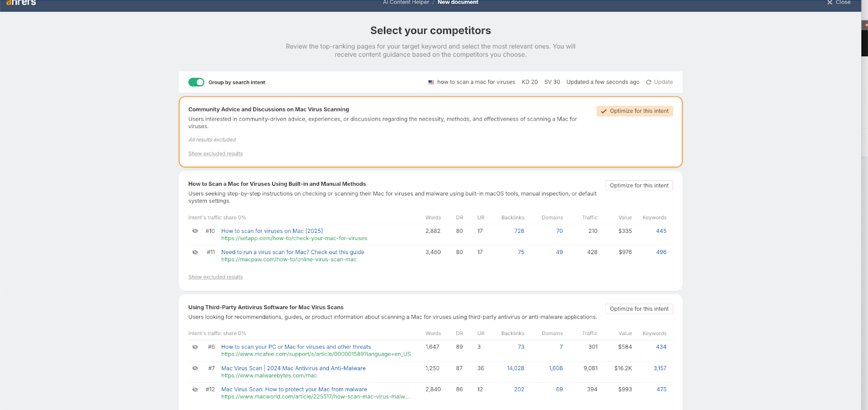Click backlinks value 75 for macpaw
The width and height of the screenshot is (868, 410).
pyautogui.click(x=521, y=252)
